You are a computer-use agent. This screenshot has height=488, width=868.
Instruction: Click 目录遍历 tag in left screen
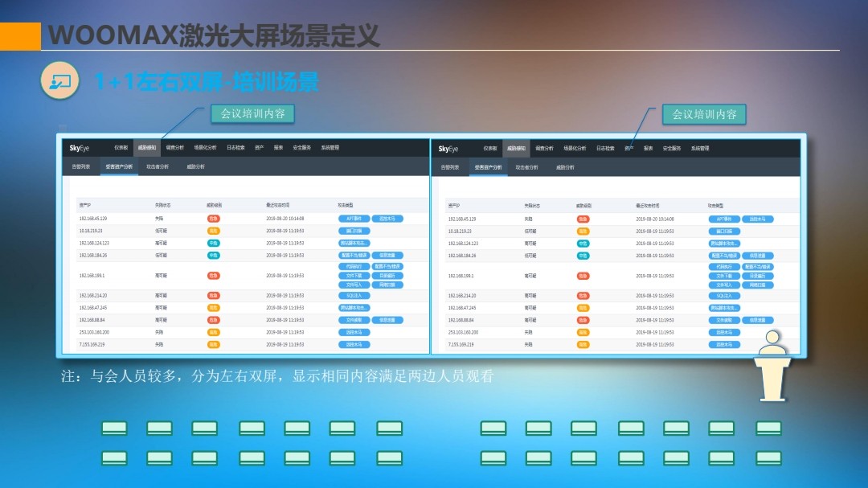[x=387, y=276]
